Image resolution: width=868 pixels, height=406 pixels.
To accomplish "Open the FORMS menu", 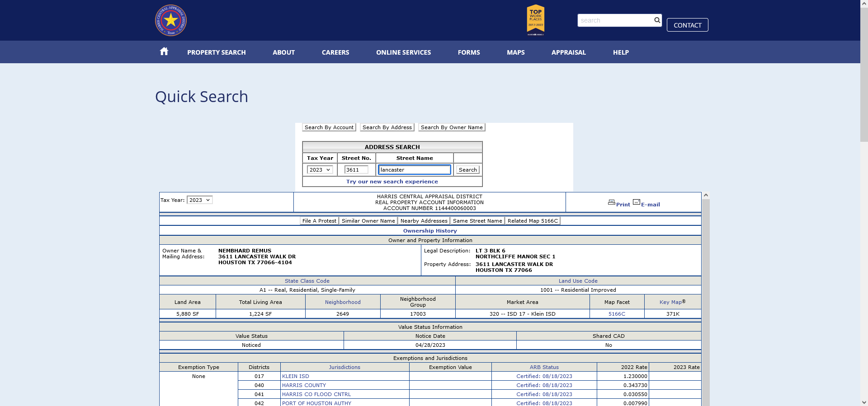I will click(x=469, y=52).
